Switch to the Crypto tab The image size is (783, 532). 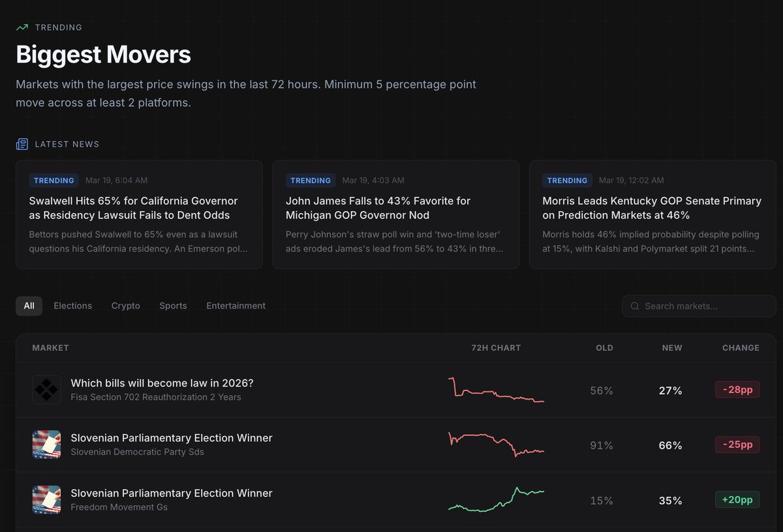(125, 306)
